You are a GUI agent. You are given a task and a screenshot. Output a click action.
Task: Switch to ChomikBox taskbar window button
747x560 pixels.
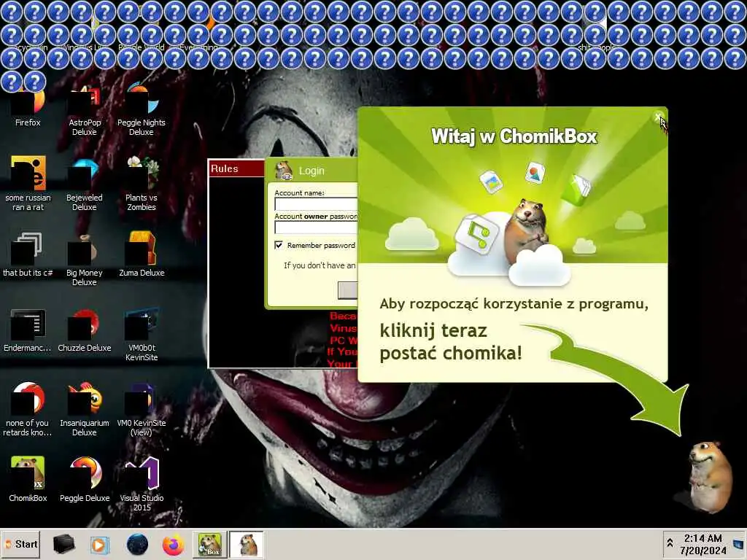coord(210,544)
